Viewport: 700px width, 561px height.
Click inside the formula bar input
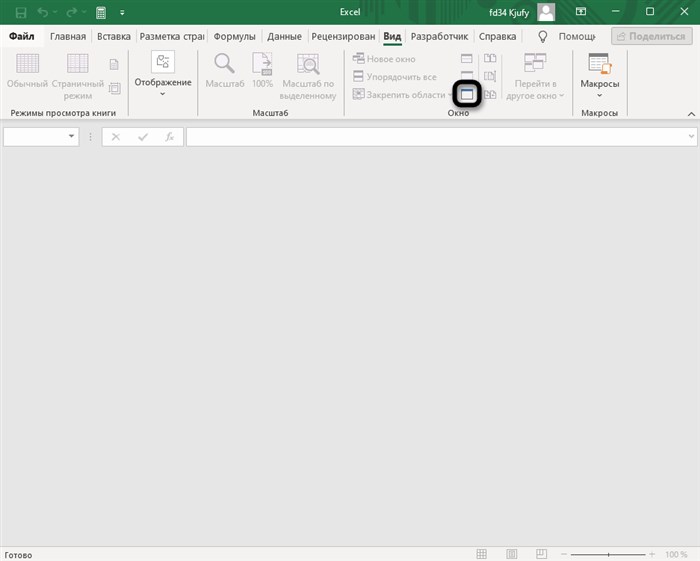pos(437,137)
